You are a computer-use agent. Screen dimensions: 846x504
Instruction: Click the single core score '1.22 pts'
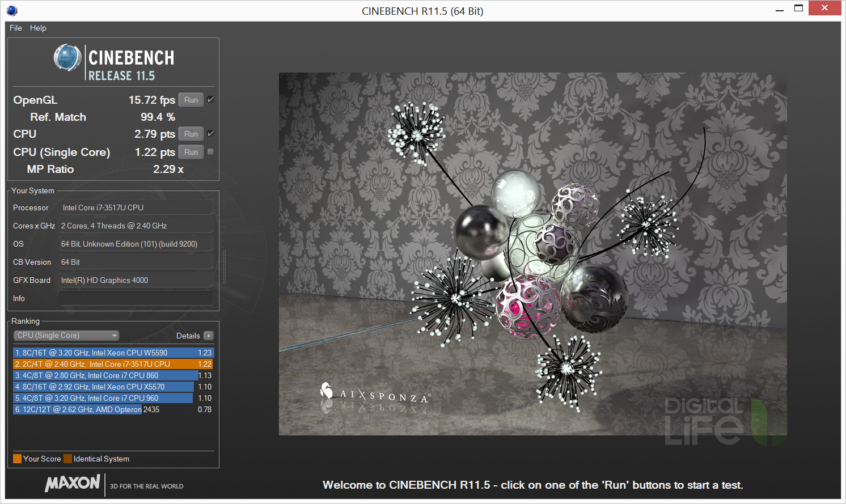tap(155, 152)
